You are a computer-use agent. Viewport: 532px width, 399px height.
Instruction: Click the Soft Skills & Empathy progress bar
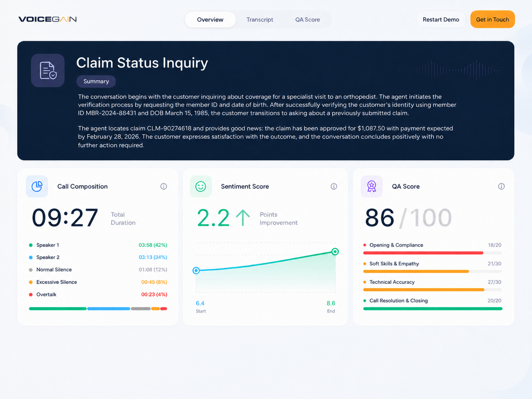click(x=416, y=271)
